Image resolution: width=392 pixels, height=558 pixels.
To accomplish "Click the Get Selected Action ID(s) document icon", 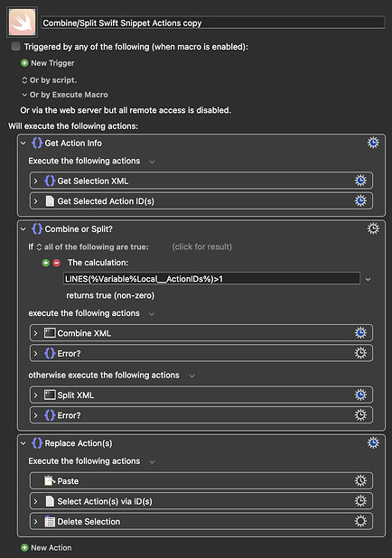I will pyautogui.click(x=50, y=201).
